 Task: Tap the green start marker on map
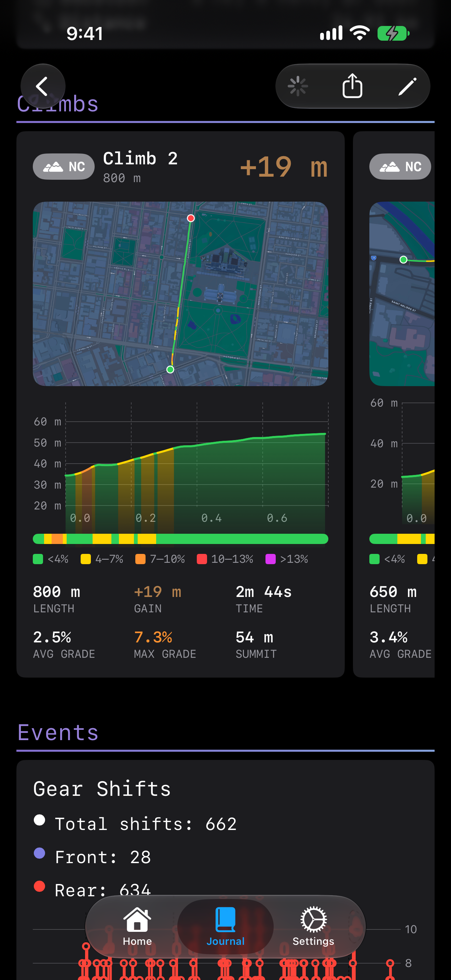[170, 369]
